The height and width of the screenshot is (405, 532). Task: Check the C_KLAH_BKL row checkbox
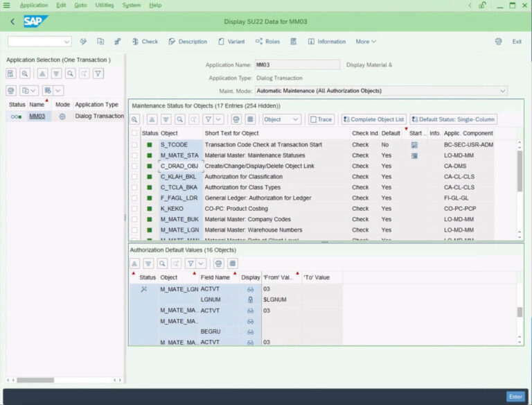(x=134, y=177)
